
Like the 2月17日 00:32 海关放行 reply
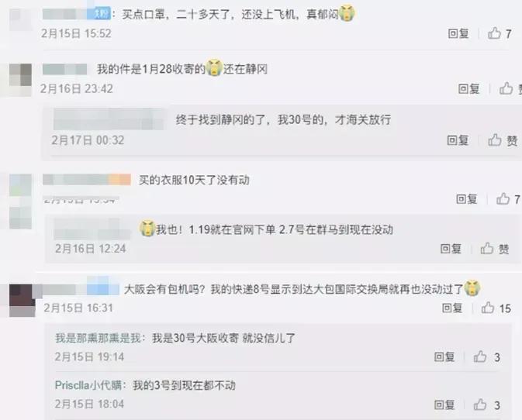click(503, 140)
